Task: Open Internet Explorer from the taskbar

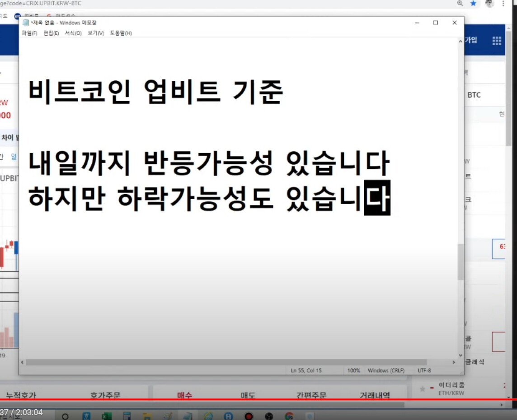Action: 208,416
